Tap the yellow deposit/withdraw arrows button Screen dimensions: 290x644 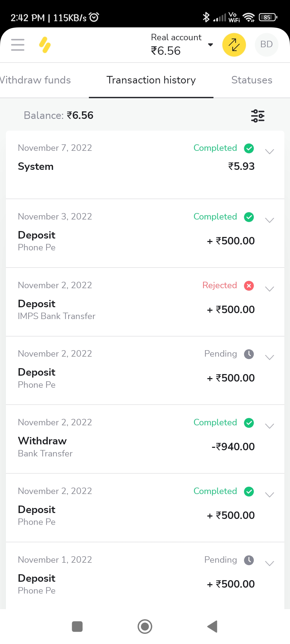(x=234, y=45)
